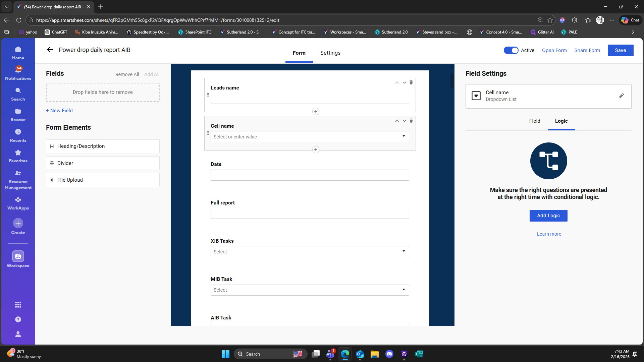Switch to the Field tab in settings

(534, 121)
